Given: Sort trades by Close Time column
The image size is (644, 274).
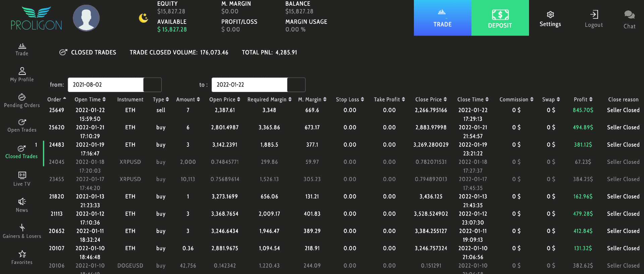Looking at the screenshot, I should point(473,99).
